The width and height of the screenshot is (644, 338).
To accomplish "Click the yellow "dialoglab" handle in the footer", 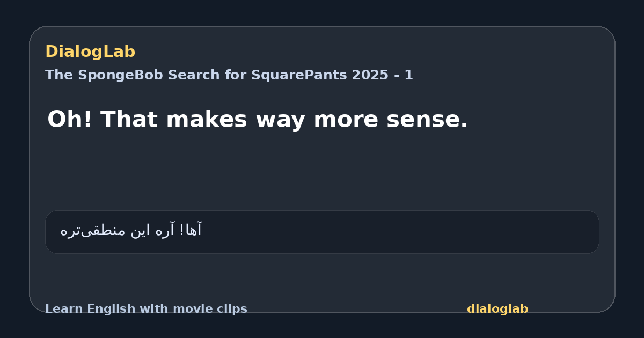I will point(497,309).
